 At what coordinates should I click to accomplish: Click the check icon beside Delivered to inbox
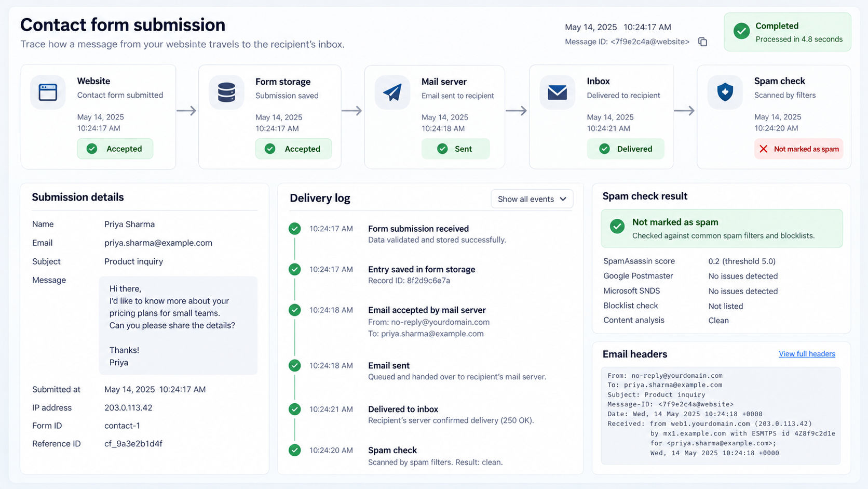[x=294, y=409]
